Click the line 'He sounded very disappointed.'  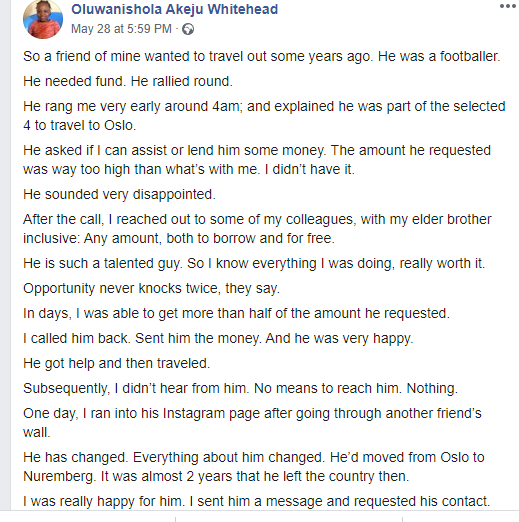pos(119,194)
